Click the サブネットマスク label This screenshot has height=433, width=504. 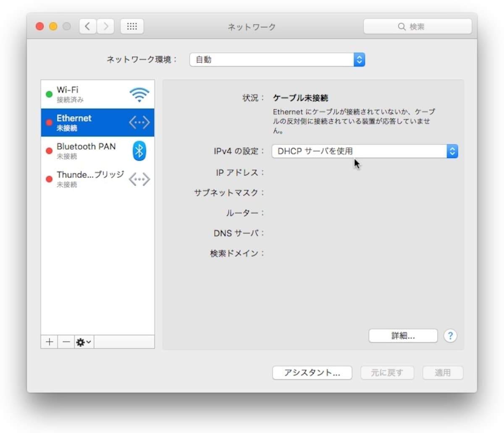point(229,193)
